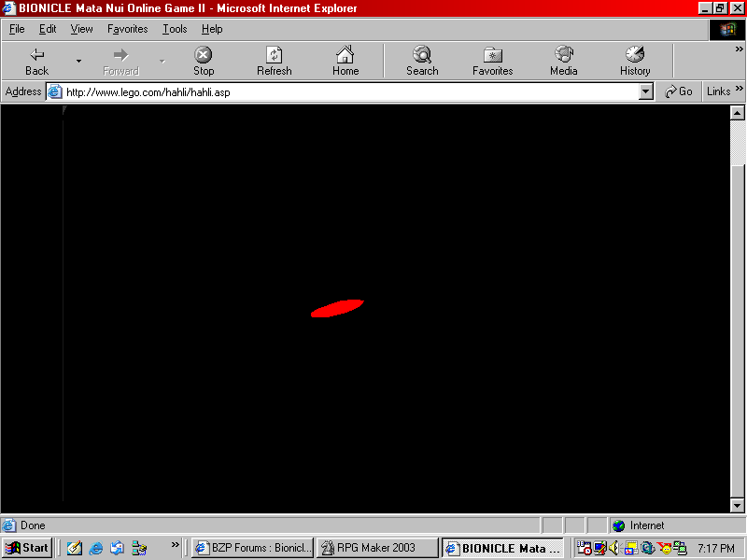
Task: Open the Media sidebar
Action: click(x=563, y=60)
